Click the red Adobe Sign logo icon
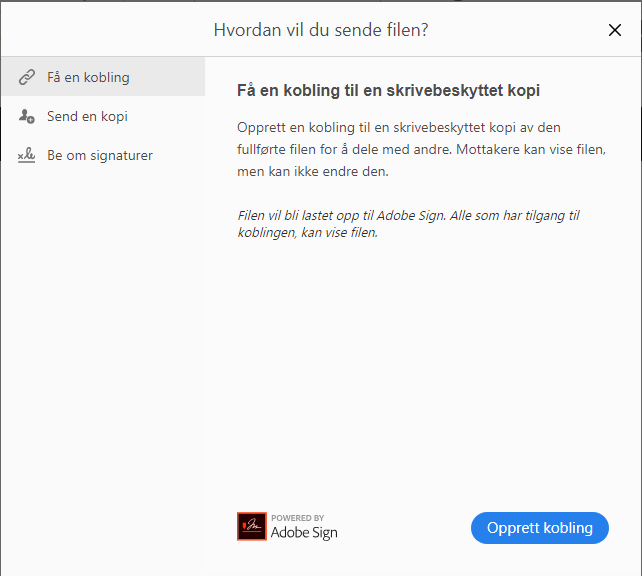The height and width of the screenshot is (576, 642). 251,526
